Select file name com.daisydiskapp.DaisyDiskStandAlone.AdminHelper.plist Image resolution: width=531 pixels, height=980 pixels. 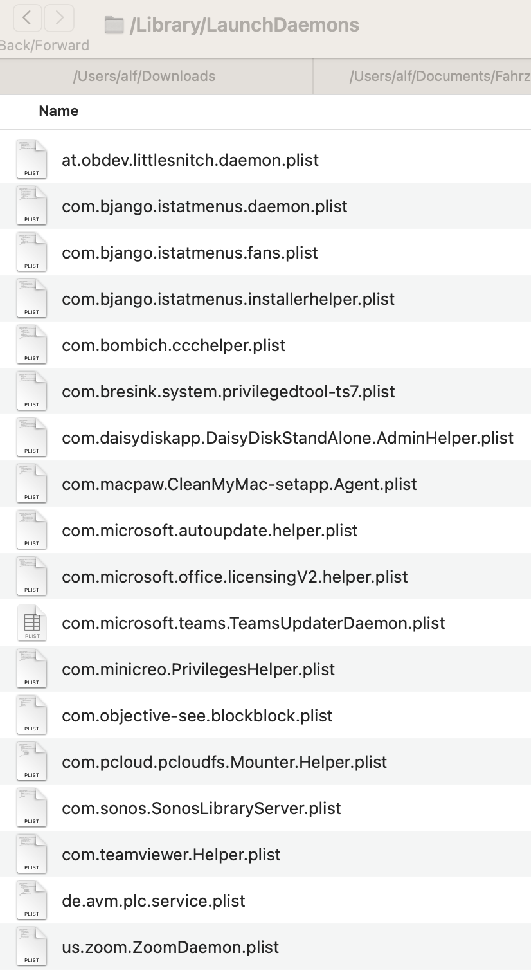(288, 438)
